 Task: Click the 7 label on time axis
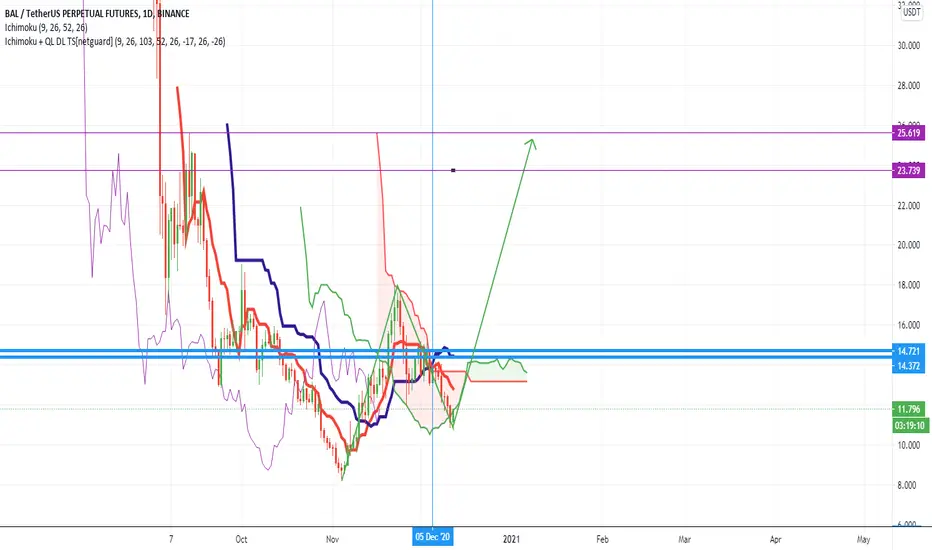pyautogui.click(x=171, y=539)
